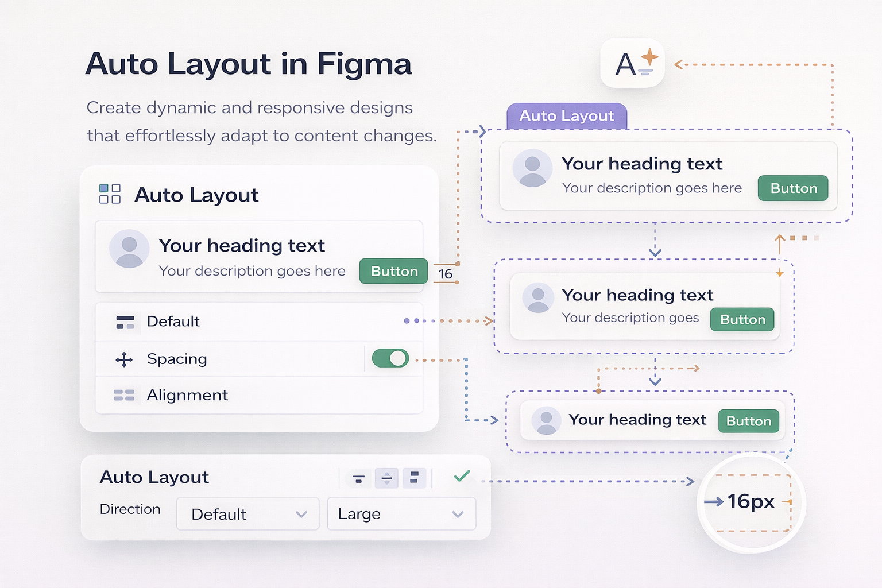Viewport: 882px width, 588px height.
Task: Select the stacked blocks icon in bottom bar
Action: [414, 478]
